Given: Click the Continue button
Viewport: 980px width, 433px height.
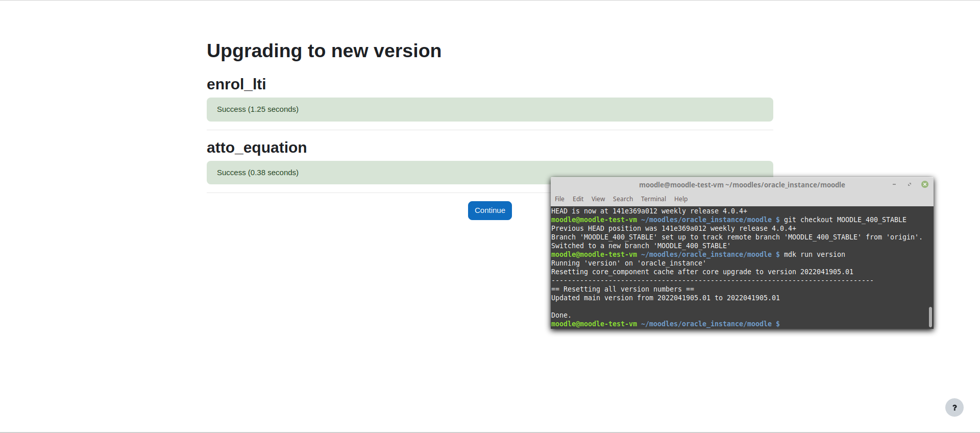Looking at the screenshot, I should (x=489, y=210).
